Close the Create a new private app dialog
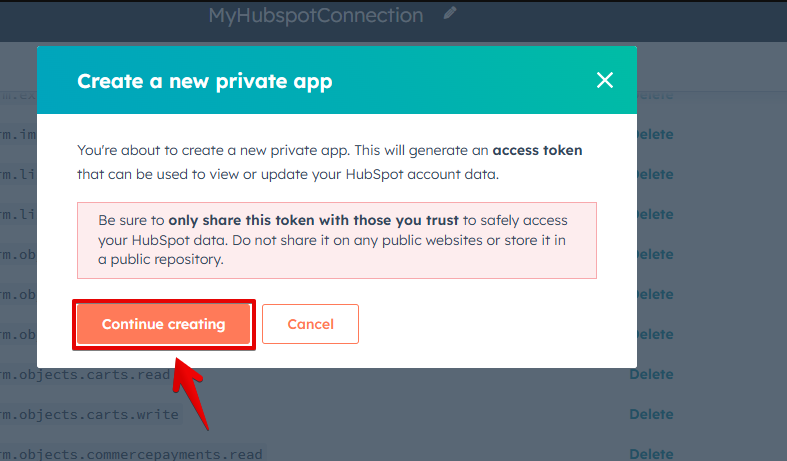Image resolution: width=787 pixels, height=461 pixels. coord(605,80)
